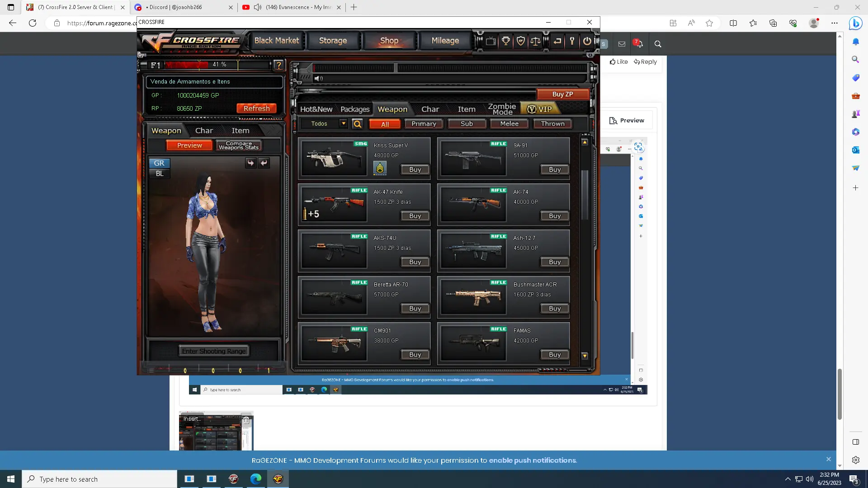Buy the 9A-91 rifle
The image size is (868, 488).
(x=555, y=169)
